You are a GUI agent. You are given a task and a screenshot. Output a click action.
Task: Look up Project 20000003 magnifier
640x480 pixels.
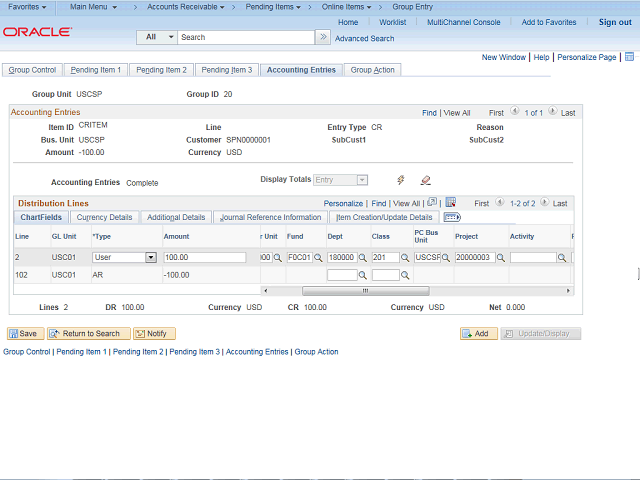click(x=501, y=258)
